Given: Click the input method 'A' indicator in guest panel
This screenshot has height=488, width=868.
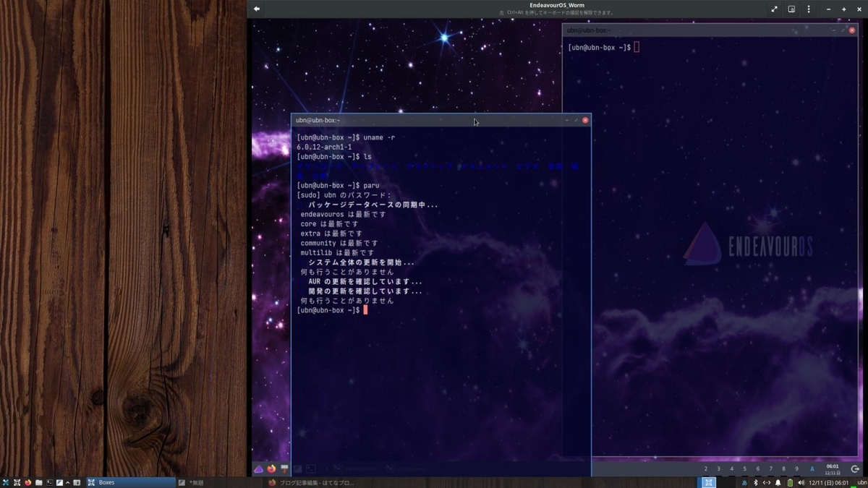Looking at the screenshot, I should pos(812,468).
